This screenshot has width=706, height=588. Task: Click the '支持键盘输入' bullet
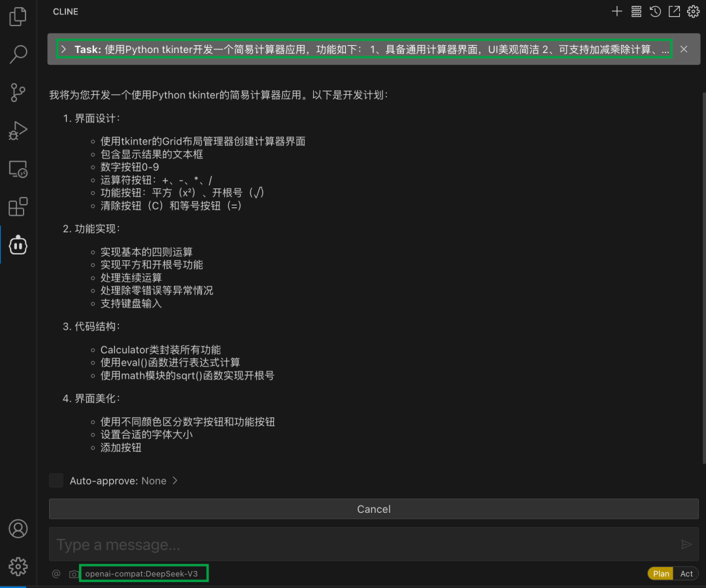[131, 303]
